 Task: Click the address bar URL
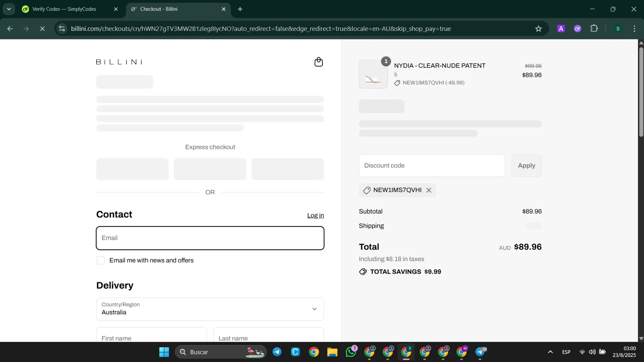[261, 29]
